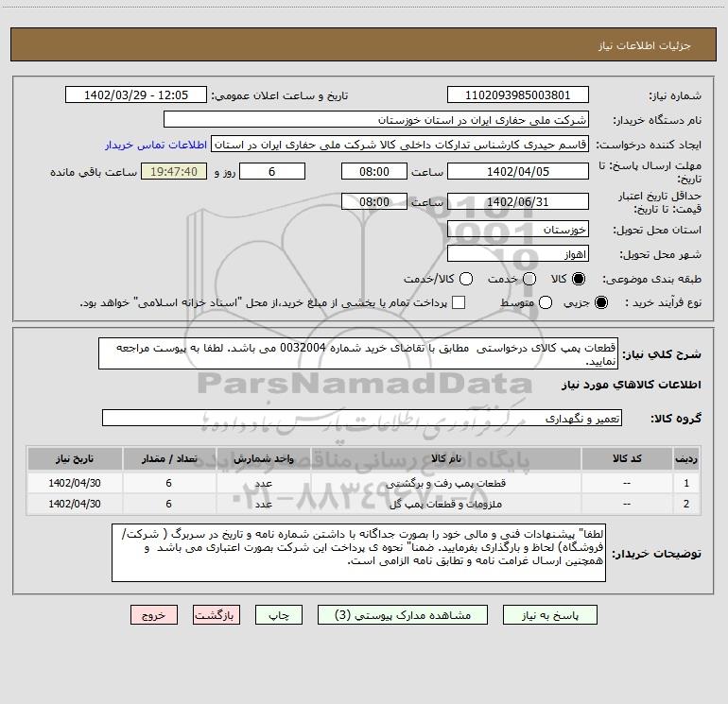Click the واحد شمارش column header
Image resolution: width=728 pixels, height=704 pixels.
(x=263, y=458)
